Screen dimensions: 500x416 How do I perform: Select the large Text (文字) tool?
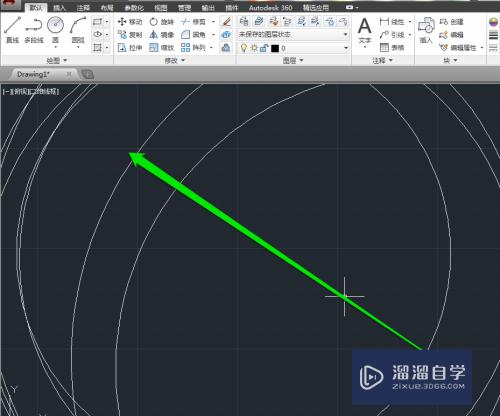coord(365,30)
